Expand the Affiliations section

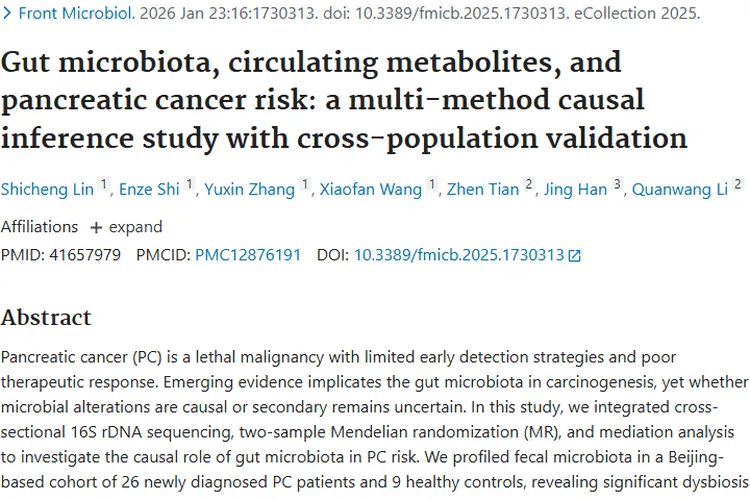click(127, 226)
